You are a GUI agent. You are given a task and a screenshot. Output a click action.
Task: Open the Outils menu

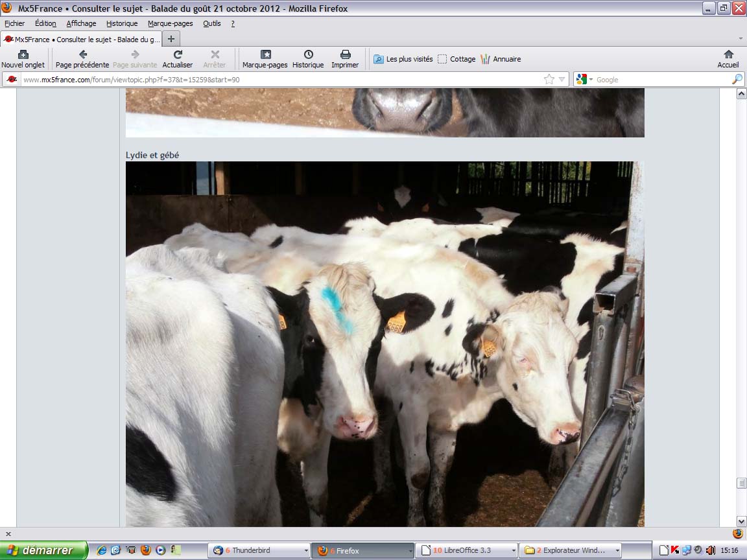pyautogui.click(x=212, y=23)
